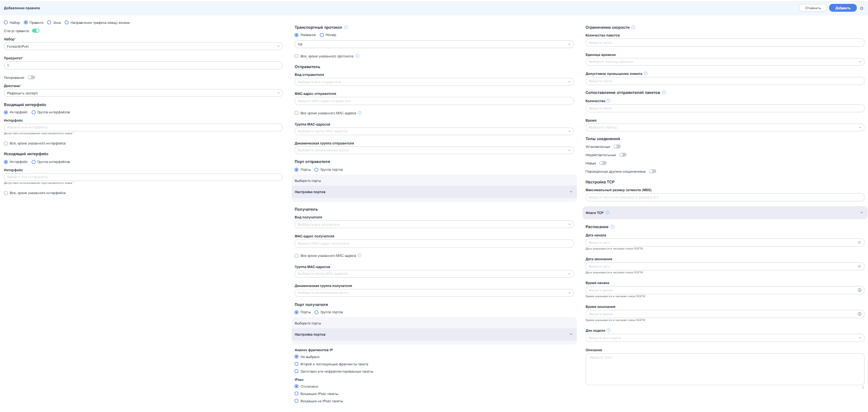Select Номер option under Транспортный протокол
The width and height of the screenshot is (868, 412).
coord(322,35)
